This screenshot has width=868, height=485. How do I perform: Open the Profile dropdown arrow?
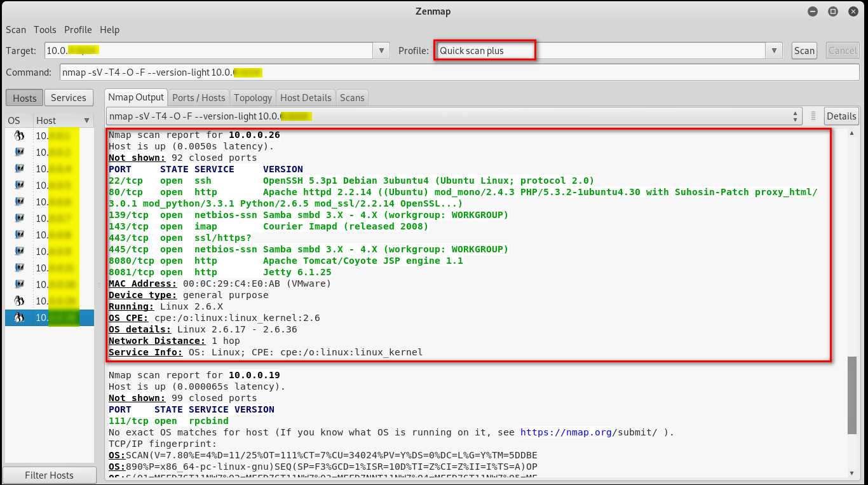point(774,51)
